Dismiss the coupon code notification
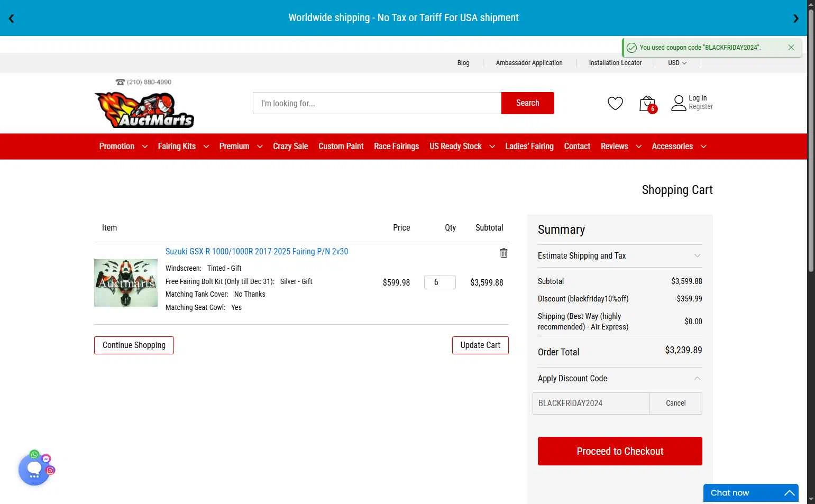The width and height of the screenshot is (815, 504). tap(791, 47)
